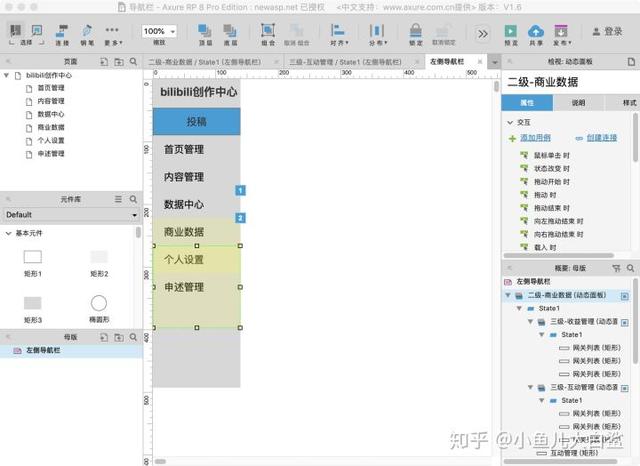Select the 载入时 event
This screenshot has height=466, width=640.
[545, 247]
